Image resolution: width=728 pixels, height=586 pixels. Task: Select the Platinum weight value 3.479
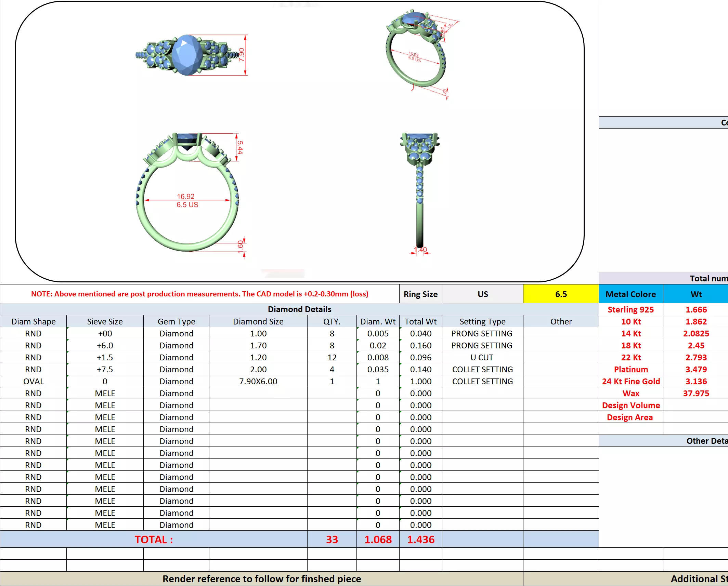point(696,369)
